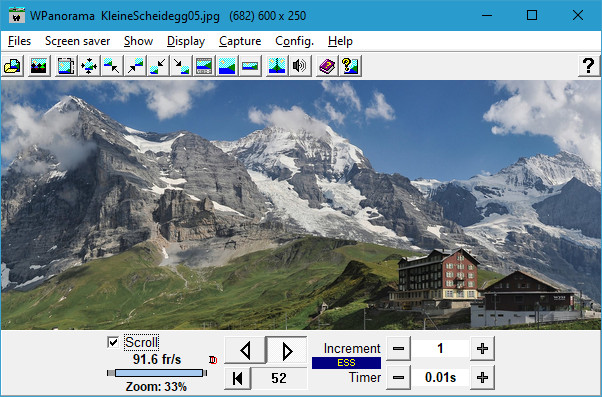Open the Capture menu
Image resolution: width=602 pixels, height=397 pixels.
(240, 41)
